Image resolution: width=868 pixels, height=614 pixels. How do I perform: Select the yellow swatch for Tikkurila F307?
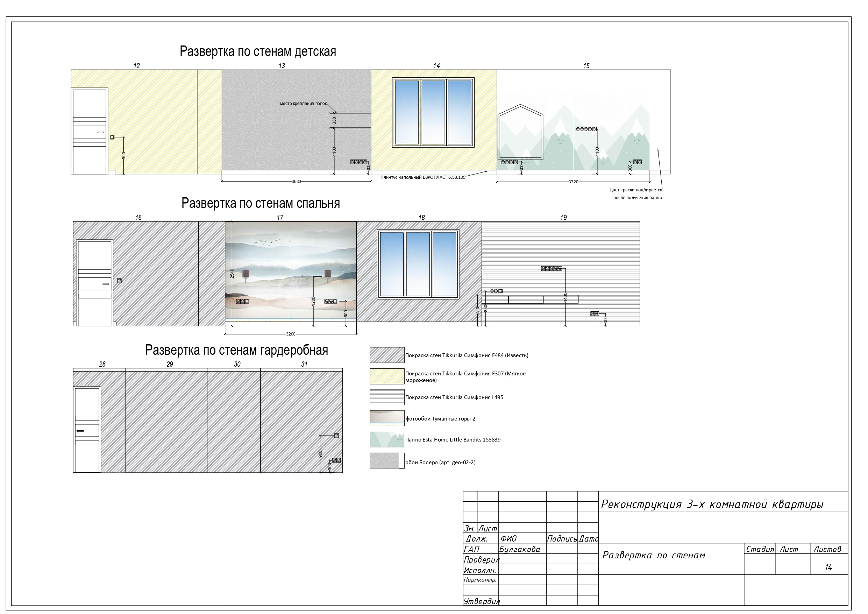click(387, 376)
